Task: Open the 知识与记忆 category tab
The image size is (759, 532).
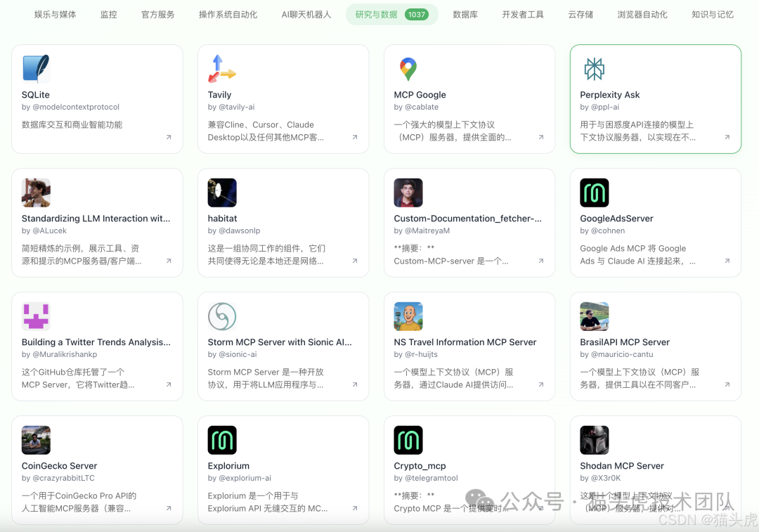Action: click(x=713, y=15)
